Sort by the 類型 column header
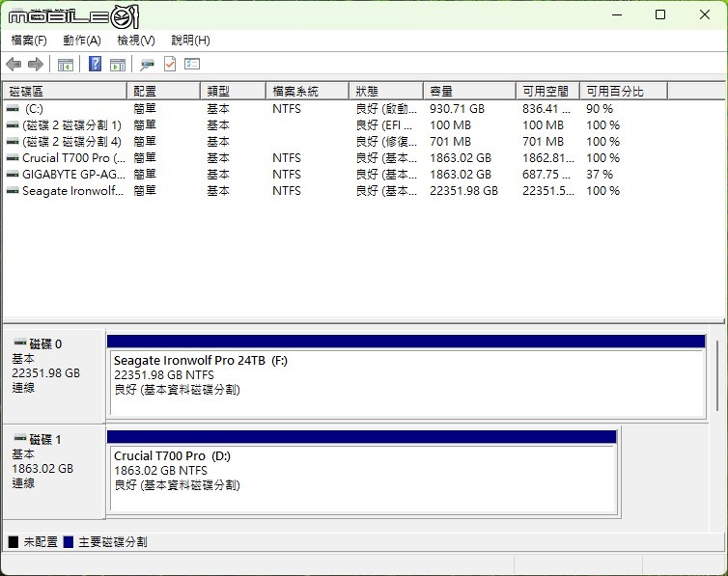The height and width of the screenshot is (576, 728). [x=234, y=92]
